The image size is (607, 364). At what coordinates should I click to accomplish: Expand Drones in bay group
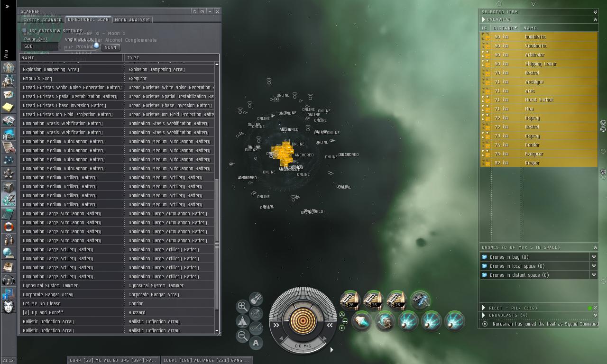tap(593, 257)
